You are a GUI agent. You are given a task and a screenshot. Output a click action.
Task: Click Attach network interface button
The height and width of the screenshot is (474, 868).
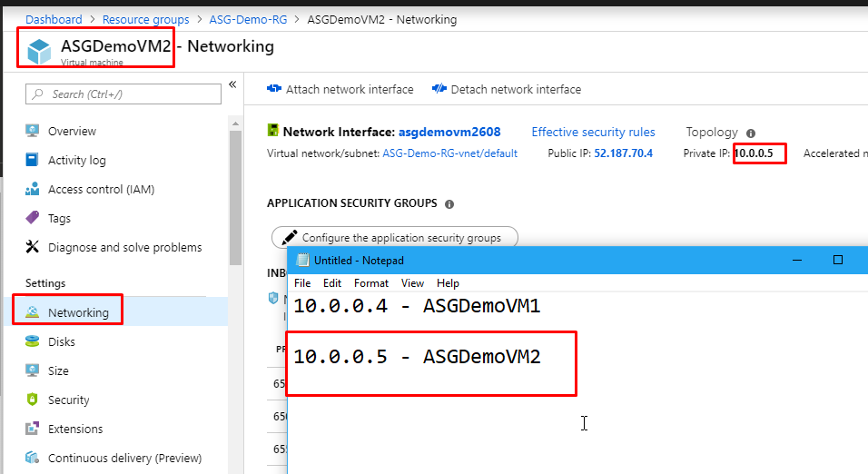coord(340,89)
